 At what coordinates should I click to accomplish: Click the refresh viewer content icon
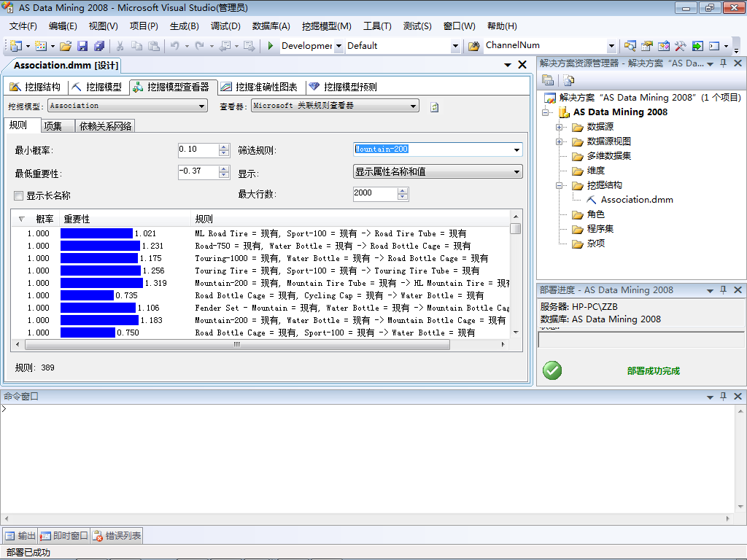(x=434, y=107)
